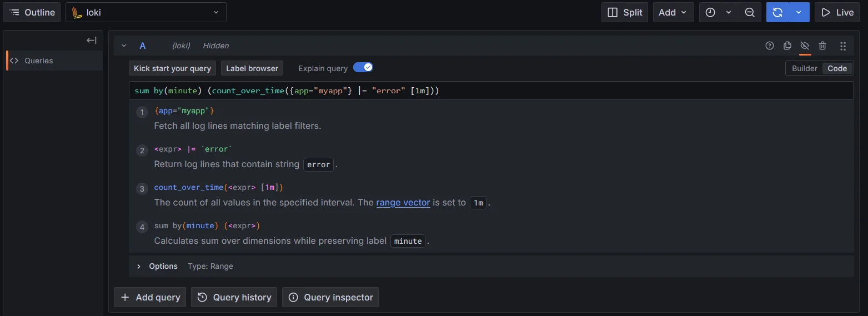Select Queries in the outline sidebar
The height and width of the screenshot is (316, 868).
[x=39, y=61]
